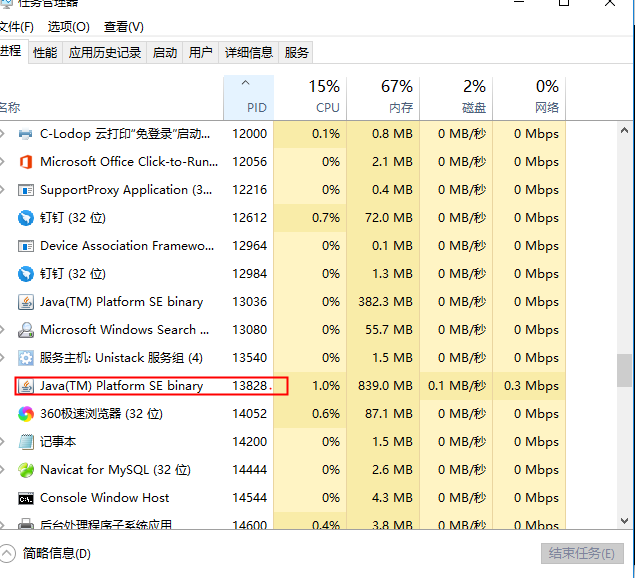The height and width of the screenshot is (578, 635).
Task: Click the SupportProxy Application icon
Action: [x=26, y=190]
